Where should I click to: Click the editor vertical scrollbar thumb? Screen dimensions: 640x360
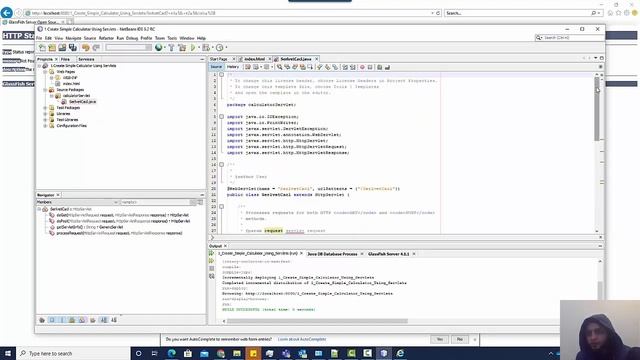(x=597, y=109)
